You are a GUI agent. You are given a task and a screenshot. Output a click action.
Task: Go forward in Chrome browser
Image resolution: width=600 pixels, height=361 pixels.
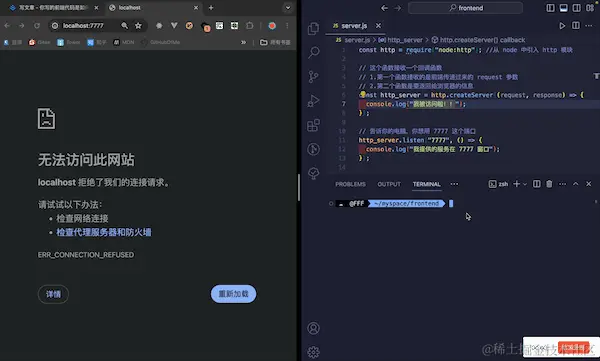pos(22,26)
